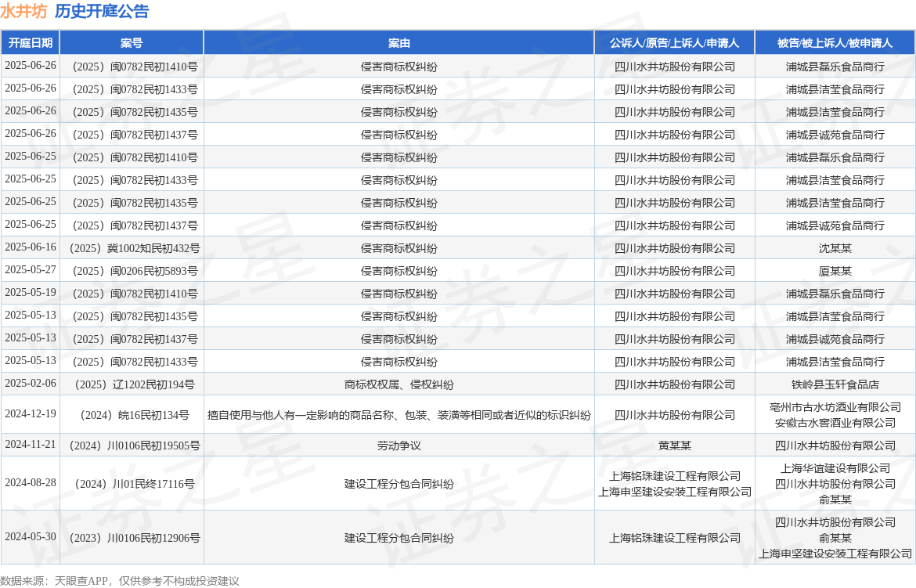
Task: Select the 开庭日期 column header
Action: (31, 42)
